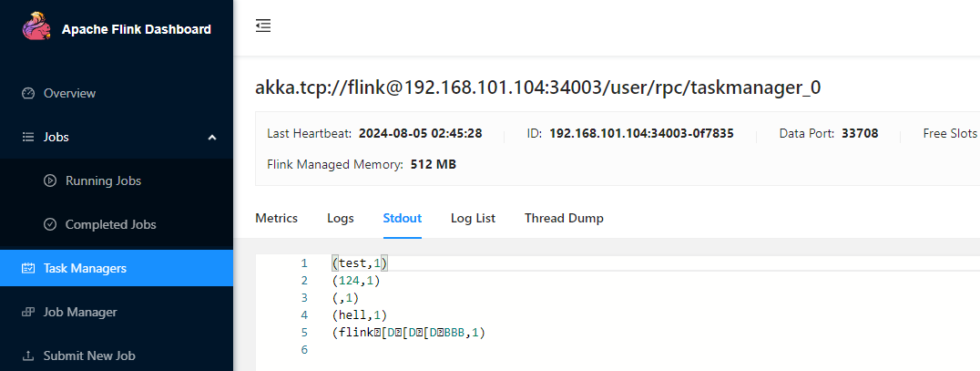Click stdout line starting with (flink
The width and height of the screenshot is (980, 371).
click(x=409, y=334)
